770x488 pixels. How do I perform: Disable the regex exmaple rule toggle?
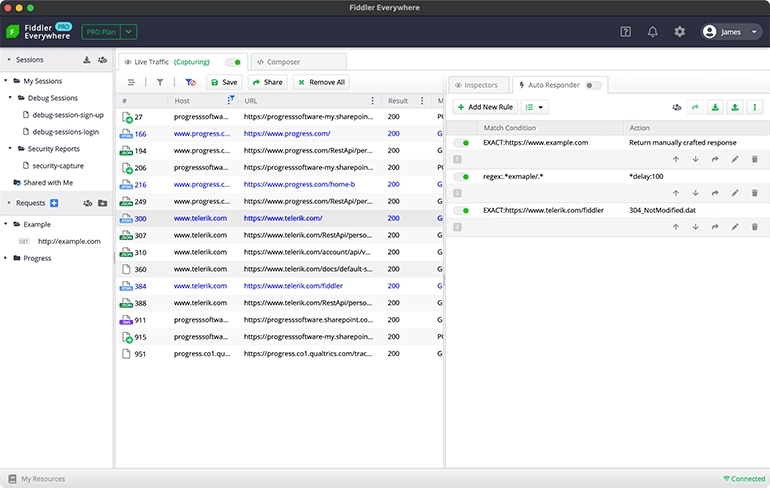[462, 177]
